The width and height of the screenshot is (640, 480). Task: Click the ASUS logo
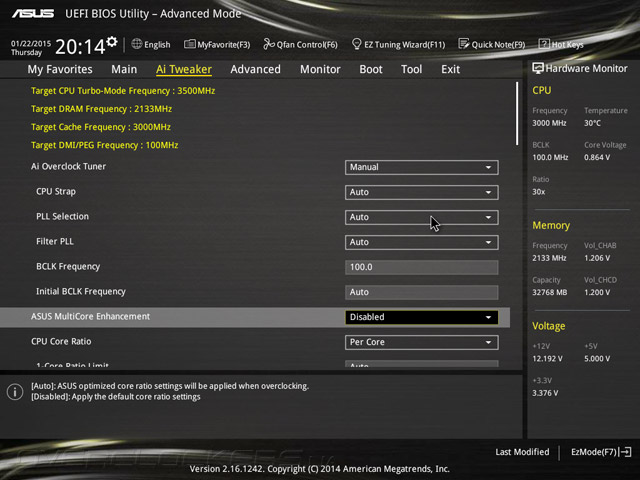pos(33,14)
